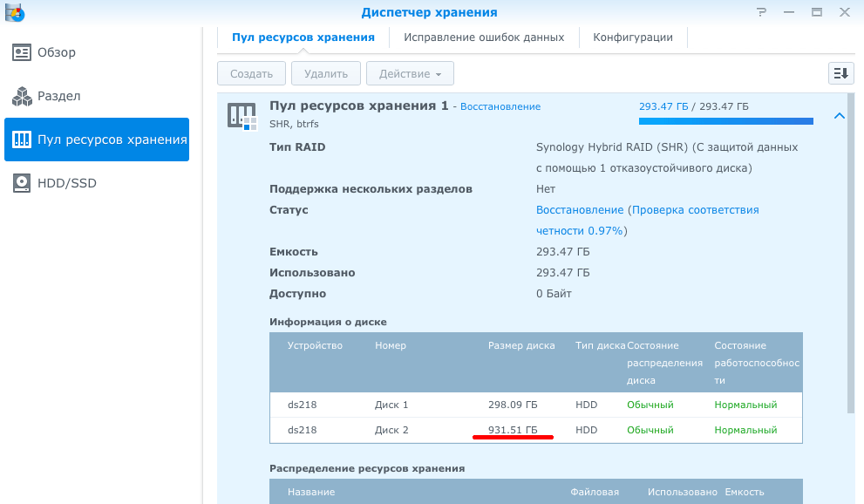Click the storage pool usage progress bar
The height and width of the screenshot is (504, 864).
coord(725,121)
